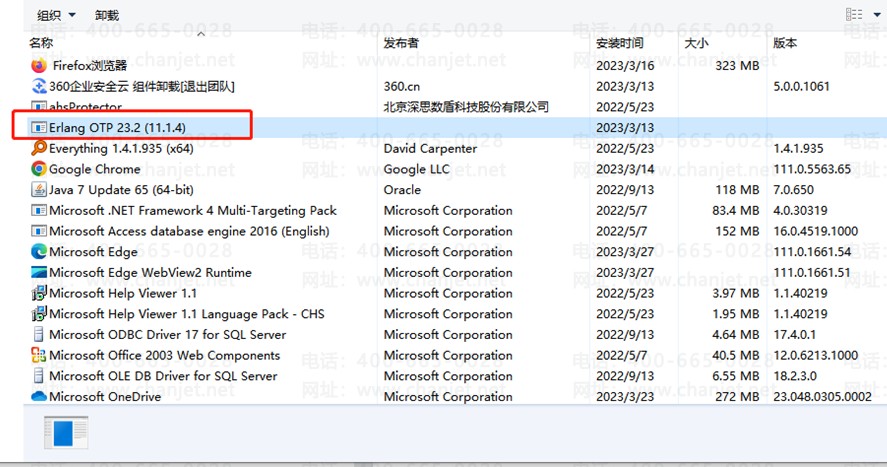This screenshot has height=467, width=887.
Task: Select the Microsoft Edge program name
Action: (x=93, y=252)
